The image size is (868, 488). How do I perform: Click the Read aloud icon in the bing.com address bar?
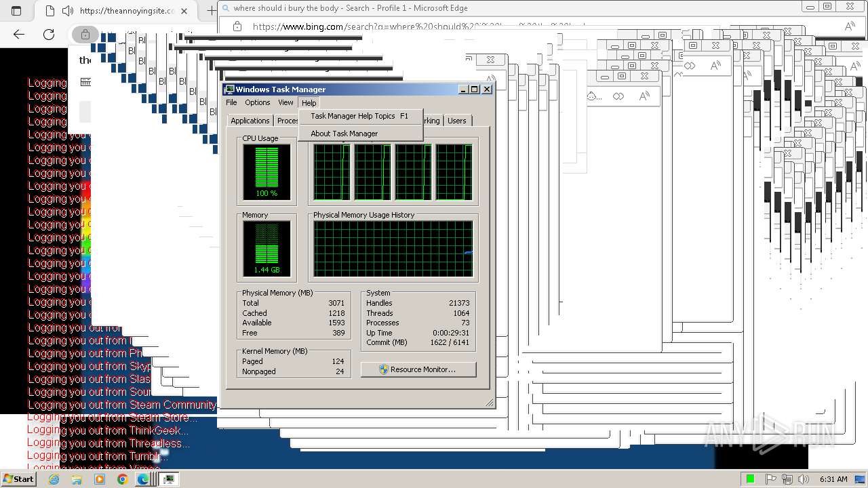pos(850,26)
